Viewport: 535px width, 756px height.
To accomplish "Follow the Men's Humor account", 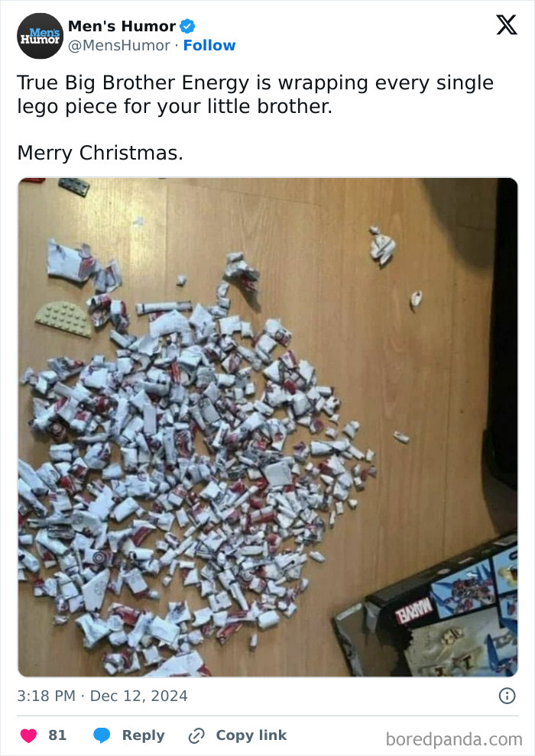I will tap(209, 45).
